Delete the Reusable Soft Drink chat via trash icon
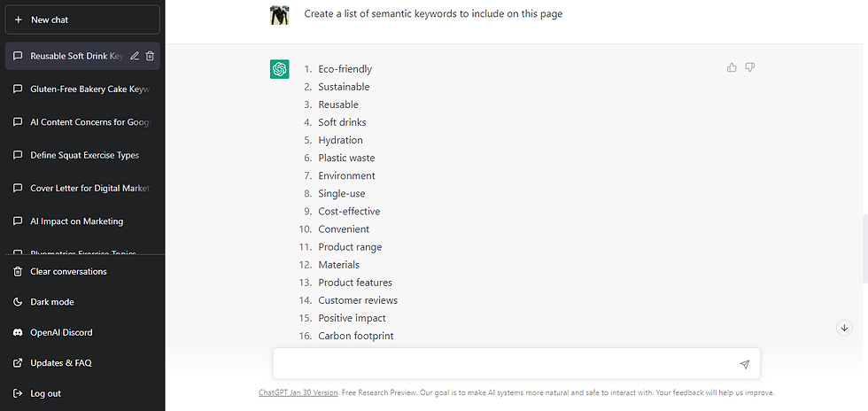Screen dimensions: 868x411 (150, 56)
